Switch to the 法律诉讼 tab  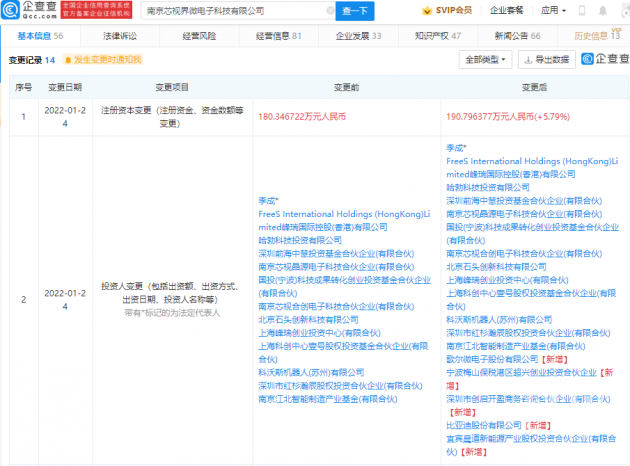click(119, 36)
